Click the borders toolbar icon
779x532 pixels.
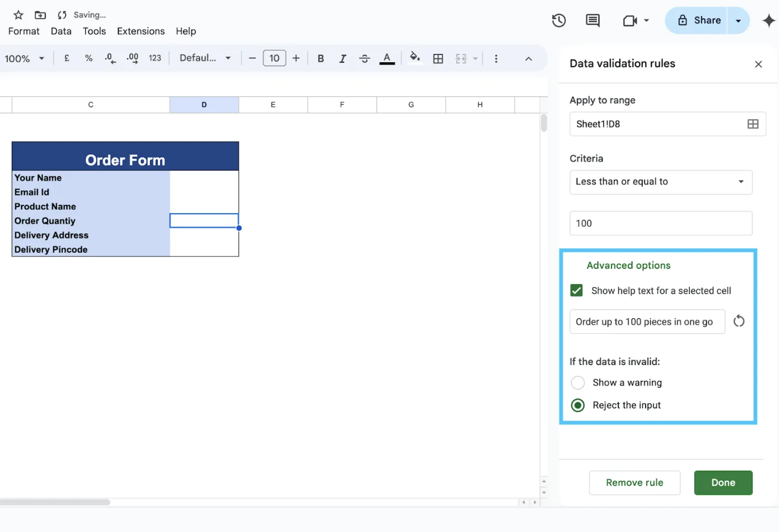coord(438,58)
